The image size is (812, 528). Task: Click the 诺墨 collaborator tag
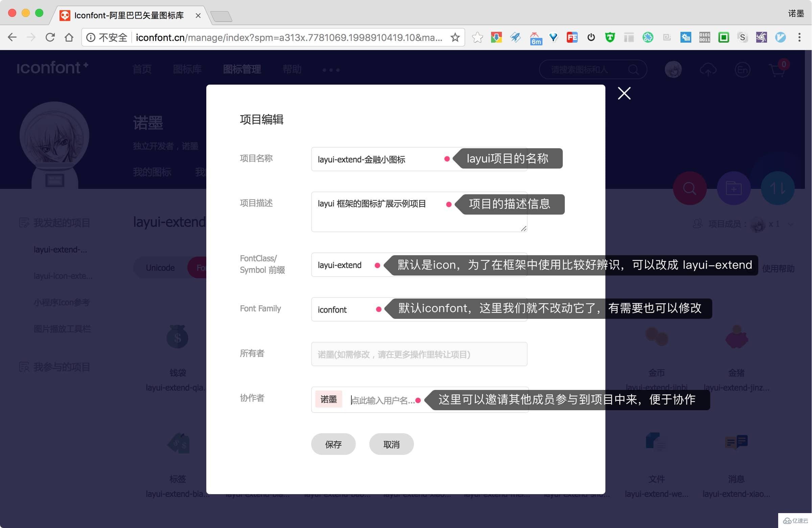(x=328, y=399)
